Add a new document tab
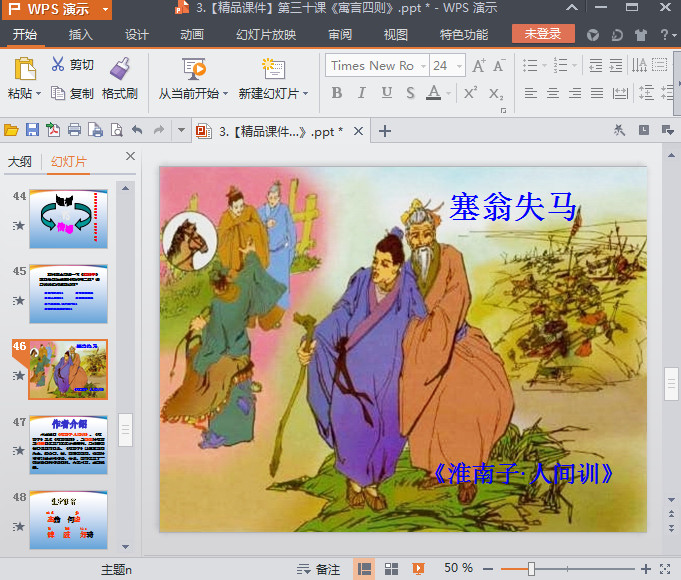 coord(385,131)
